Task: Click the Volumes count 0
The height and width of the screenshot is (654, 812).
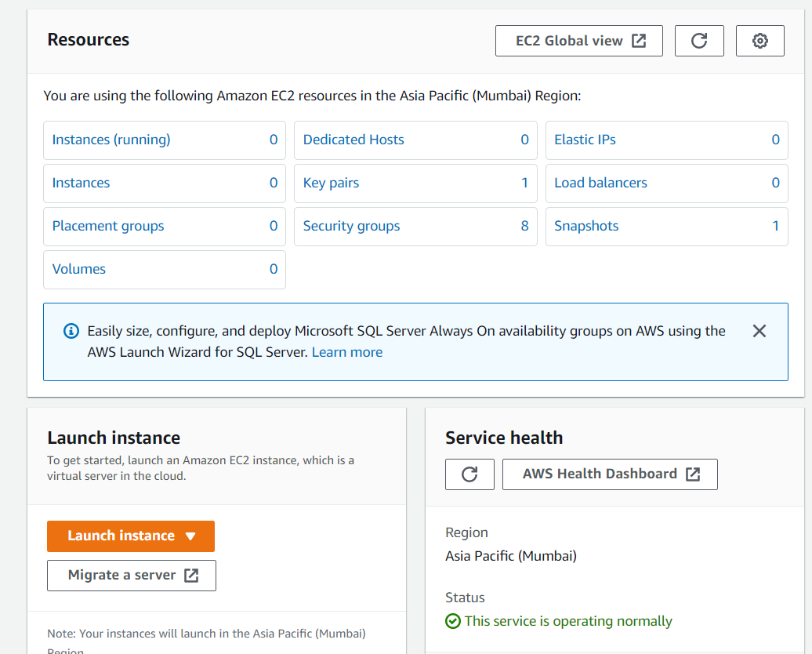Action: (x=274, y=269)
